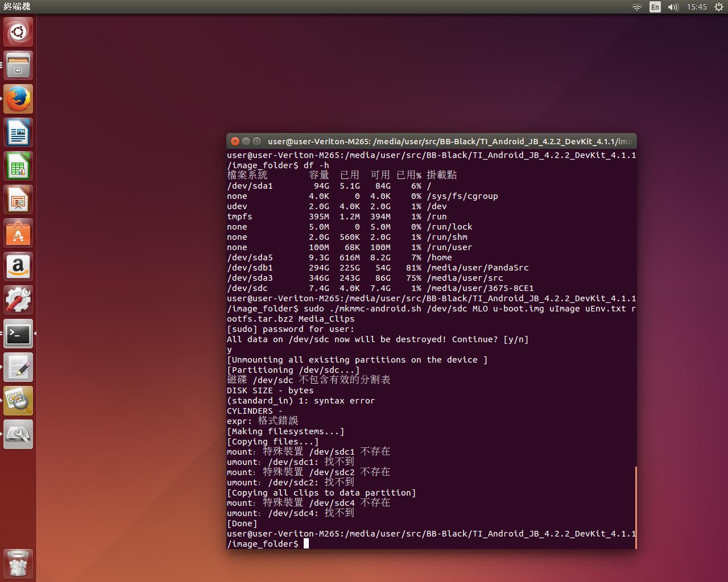Click the /sys/fs/cgroup mount point text
Viewport: 728px width, 582px height.
462,196
